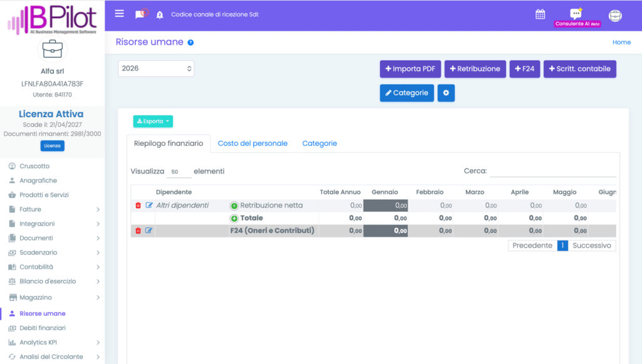Click the Retribuzione add button
Viewport: 642px width, 364px height.
tap(475, 69)
